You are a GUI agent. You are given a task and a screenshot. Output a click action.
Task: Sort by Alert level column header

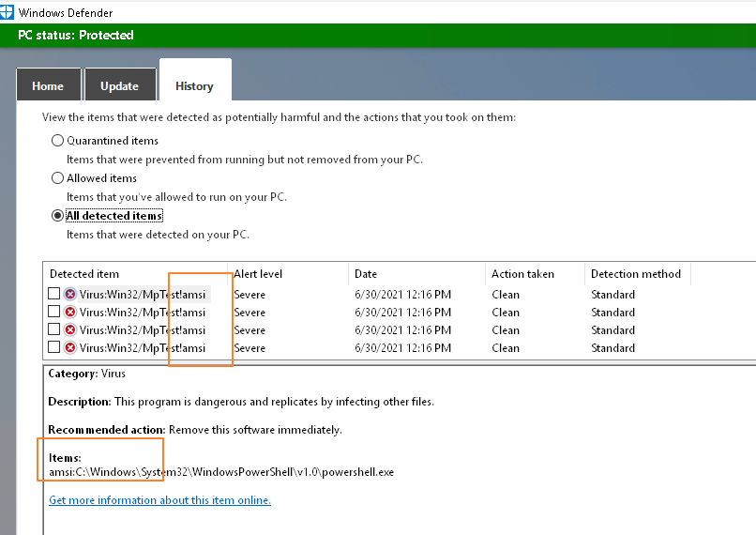288,274
